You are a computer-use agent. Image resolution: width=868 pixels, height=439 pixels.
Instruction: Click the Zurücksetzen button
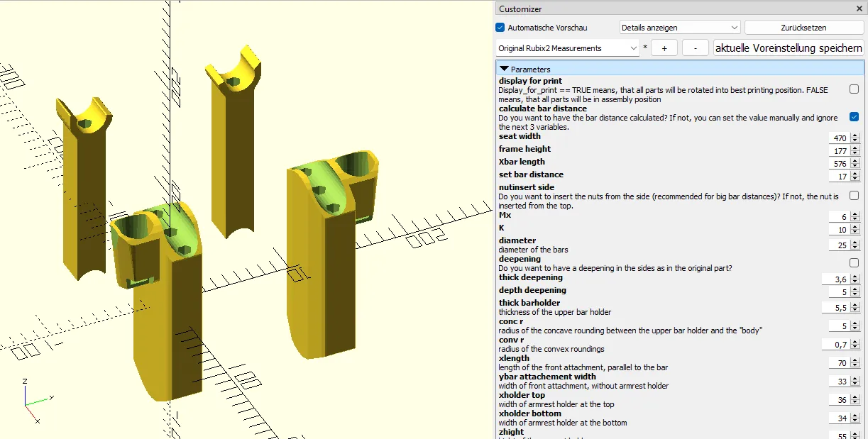803,28
